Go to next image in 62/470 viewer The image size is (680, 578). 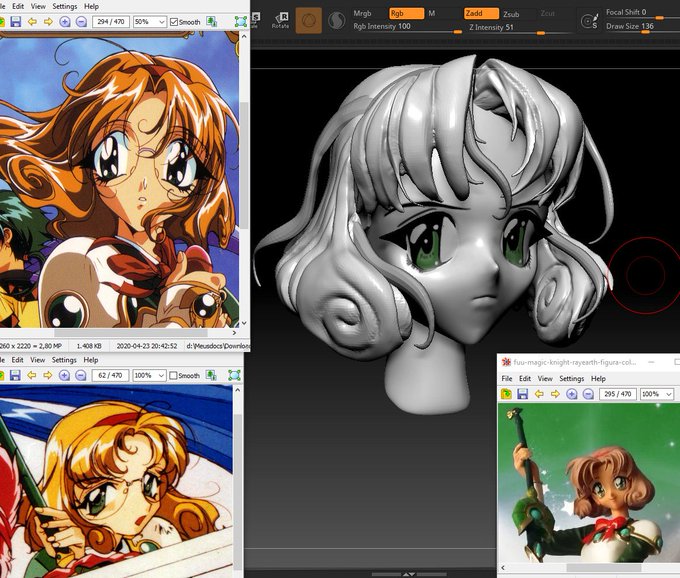click(x=47, y=375)
